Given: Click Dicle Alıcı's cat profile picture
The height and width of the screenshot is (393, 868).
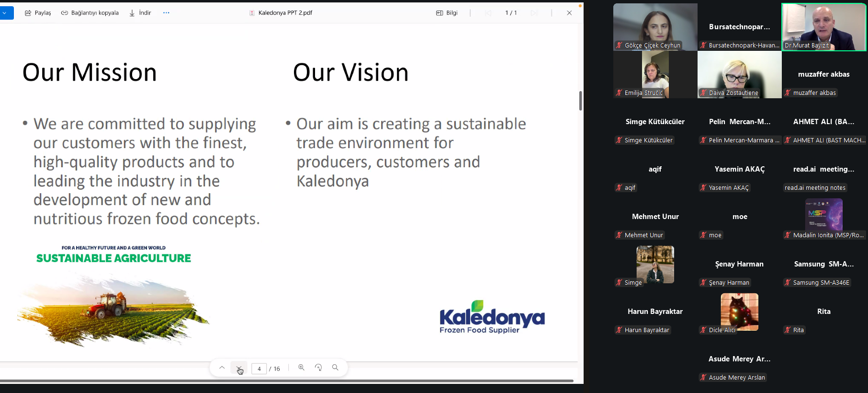Looking at the screenshot, I should tap(739, 311).
